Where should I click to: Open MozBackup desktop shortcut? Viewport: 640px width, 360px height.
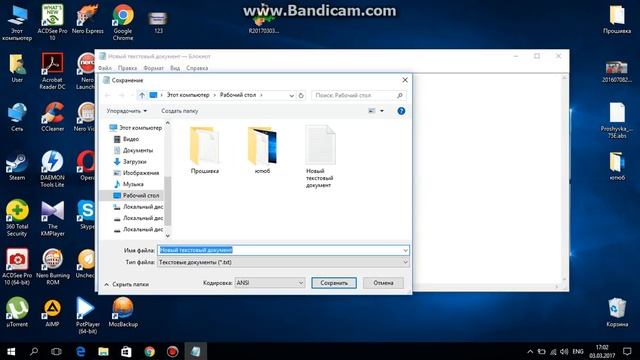(123, 312)
